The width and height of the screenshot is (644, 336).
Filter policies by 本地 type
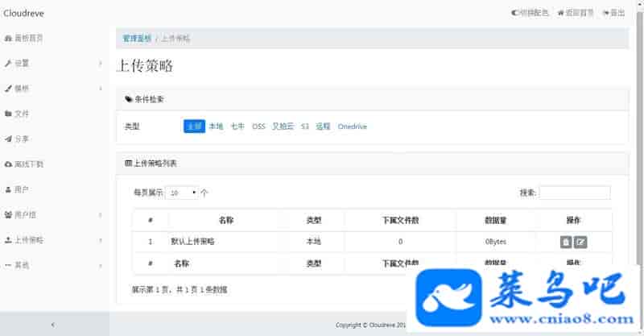click(x=216, y=127)
